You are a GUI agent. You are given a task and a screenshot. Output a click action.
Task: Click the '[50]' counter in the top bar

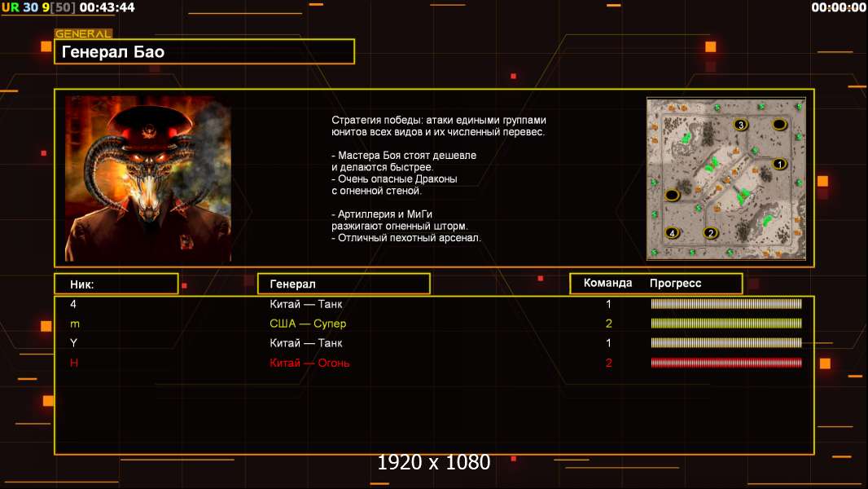[63, 7]
